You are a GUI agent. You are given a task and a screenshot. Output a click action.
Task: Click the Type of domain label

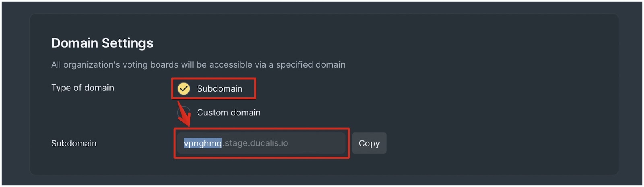point(83,88)
